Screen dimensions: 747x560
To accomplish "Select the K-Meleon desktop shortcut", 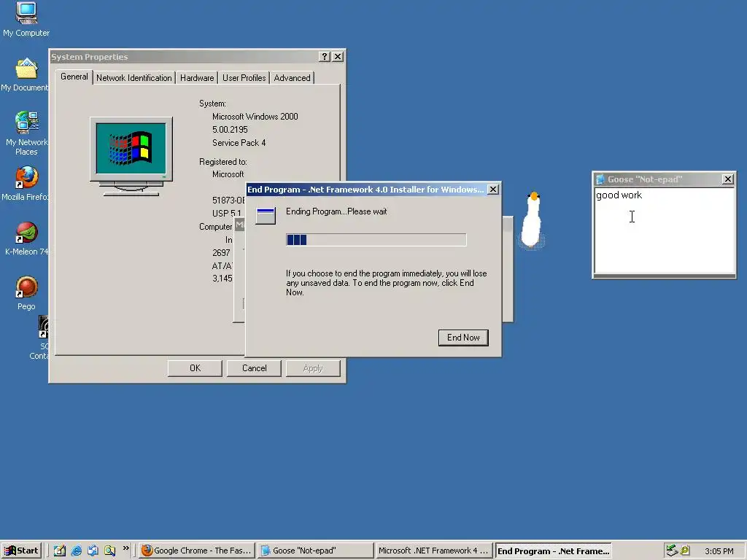I will [26, 238].
